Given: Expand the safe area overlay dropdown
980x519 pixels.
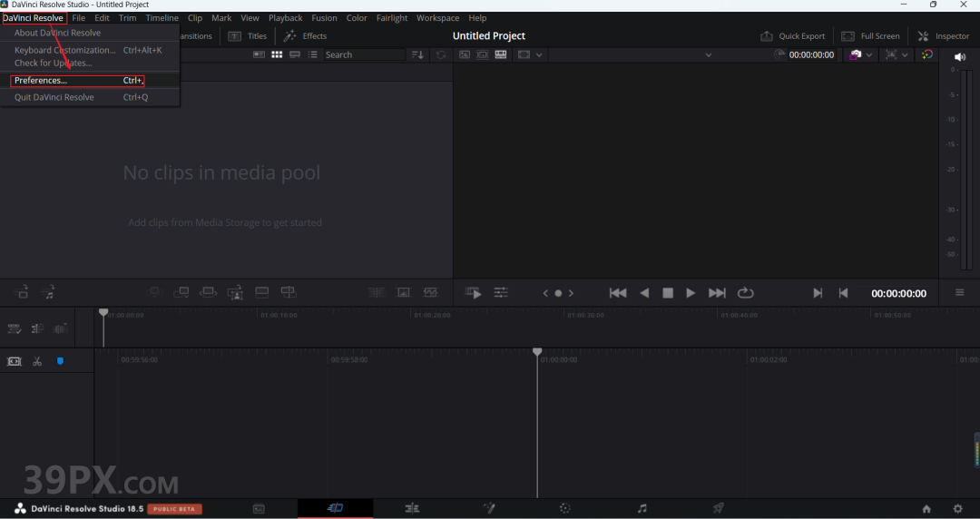Looking at the screenshot, I should 905,55.
